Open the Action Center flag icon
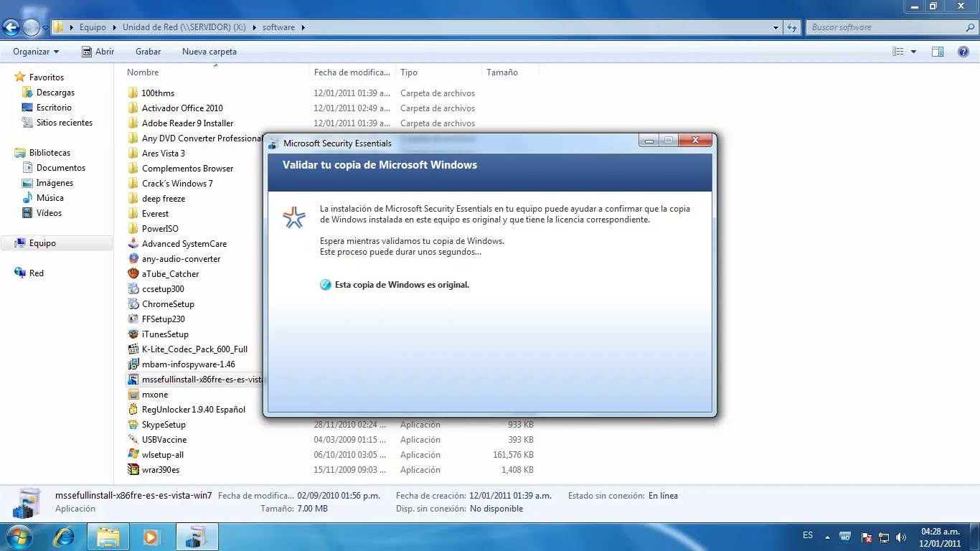 click(x=867, y=537)
